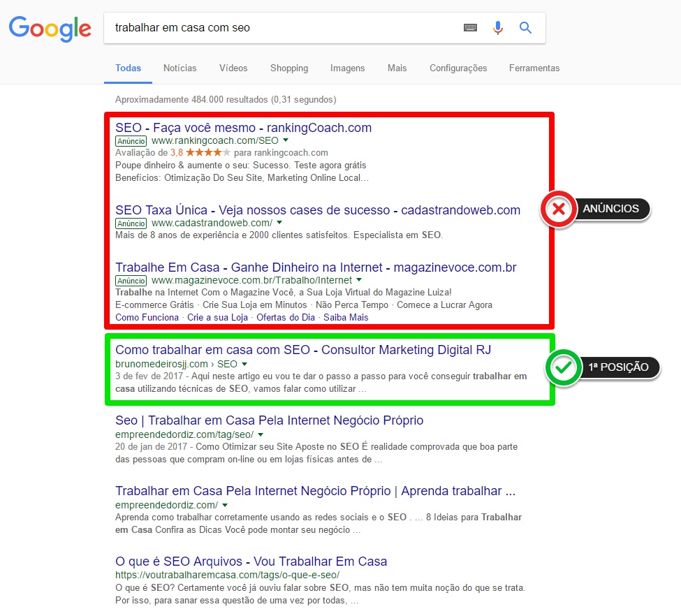Click the snippet starting 'Aprenda como trabalhar corretamente'
The image size is (681, 616).
(318, 524)
